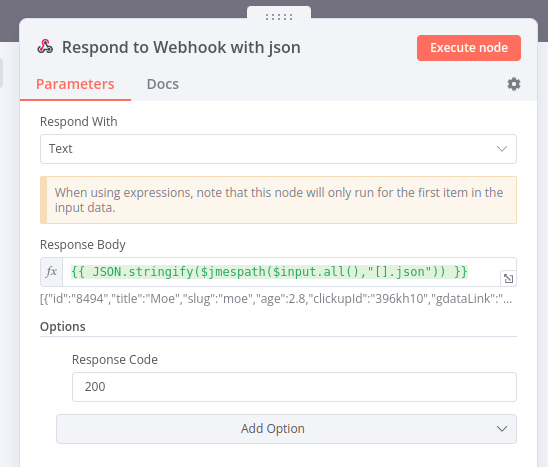Click the Response Code field showing 200
This screenshot has width=548, height=467.
294,387
